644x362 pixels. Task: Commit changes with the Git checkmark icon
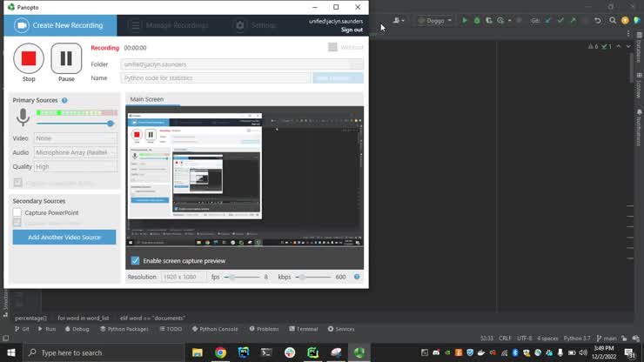(560, 20)
